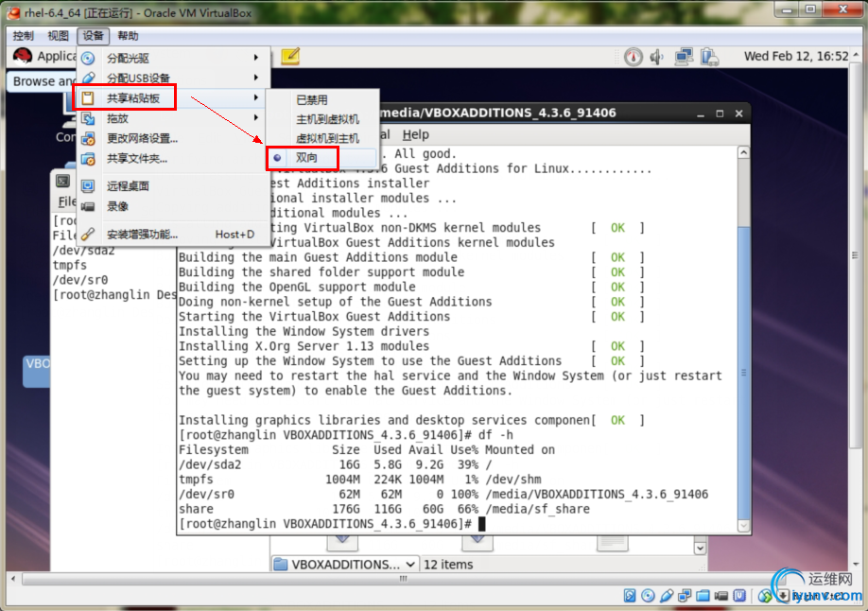Select the 录像 video capture entry

(x=173, y=206)
